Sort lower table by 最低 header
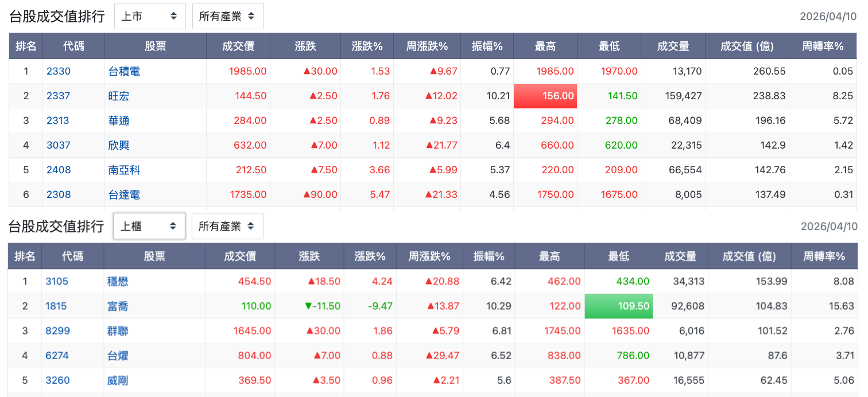Viewport: 868px width, 397px height. [619, 256]
